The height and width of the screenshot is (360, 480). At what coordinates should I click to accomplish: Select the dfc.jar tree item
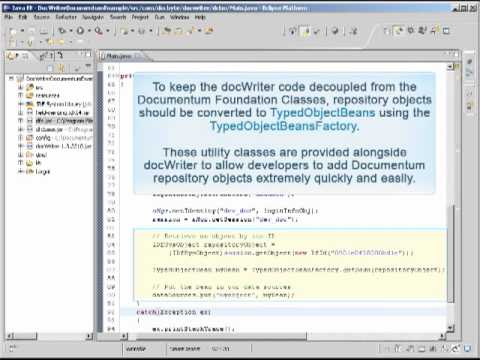[x=60, y=121]
